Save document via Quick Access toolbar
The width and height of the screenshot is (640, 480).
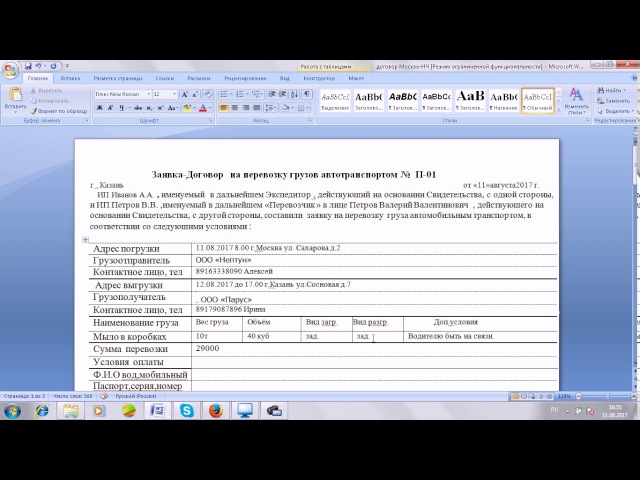click(28, 66)
